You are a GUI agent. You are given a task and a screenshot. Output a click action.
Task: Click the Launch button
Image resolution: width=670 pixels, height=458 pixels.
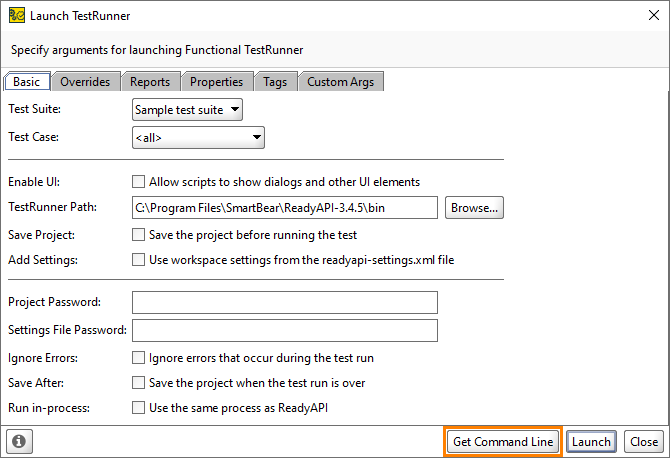click(591, 442)
